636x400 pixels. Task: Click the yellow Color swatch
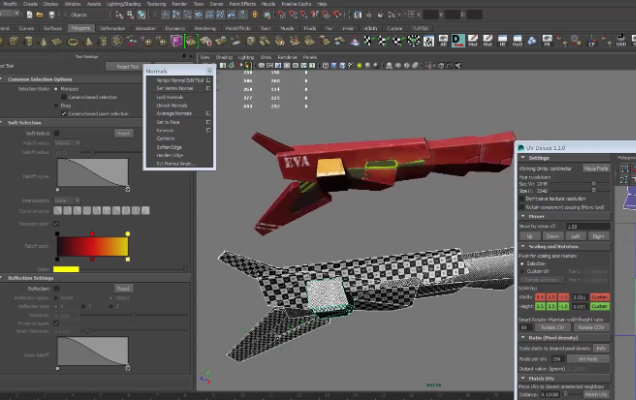(66, 268)
